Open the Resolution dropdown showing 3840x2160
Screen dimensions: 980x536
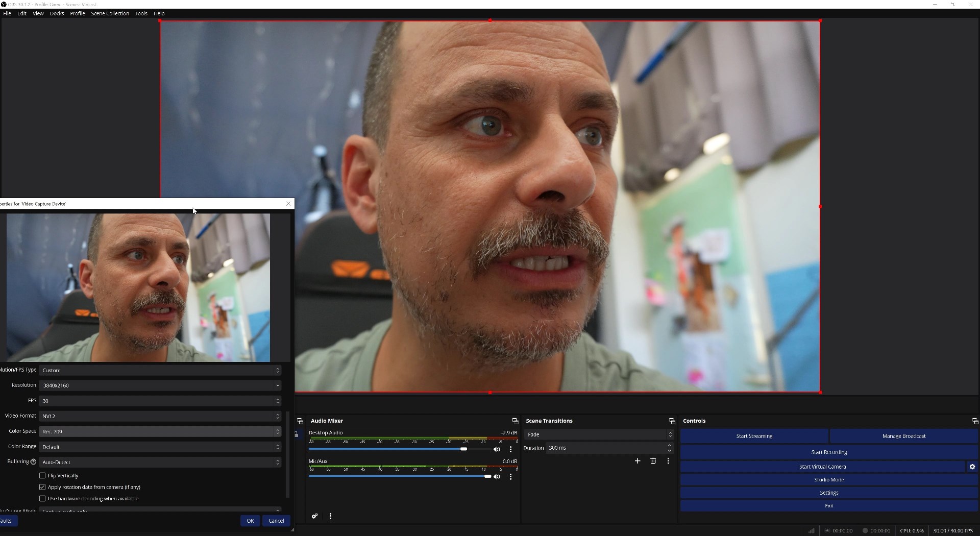[x=160, y=385]
